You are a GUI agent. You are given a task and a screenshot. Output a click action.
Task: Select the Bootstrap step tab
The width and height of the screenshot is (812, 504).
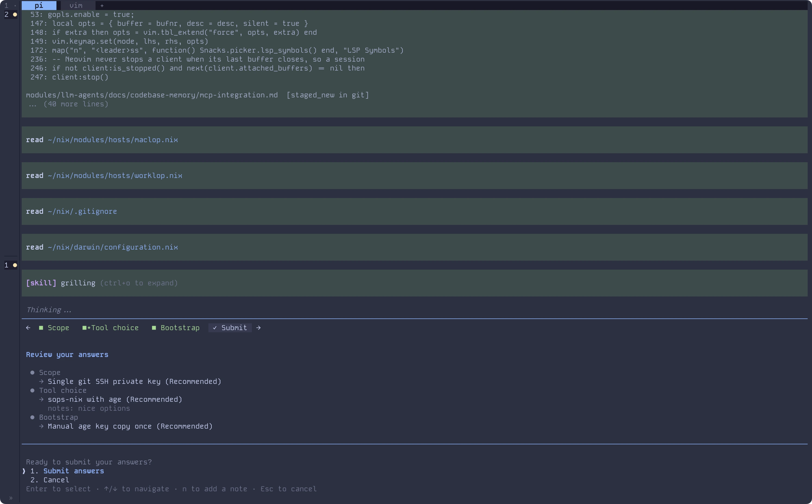[x=176, y=328]
